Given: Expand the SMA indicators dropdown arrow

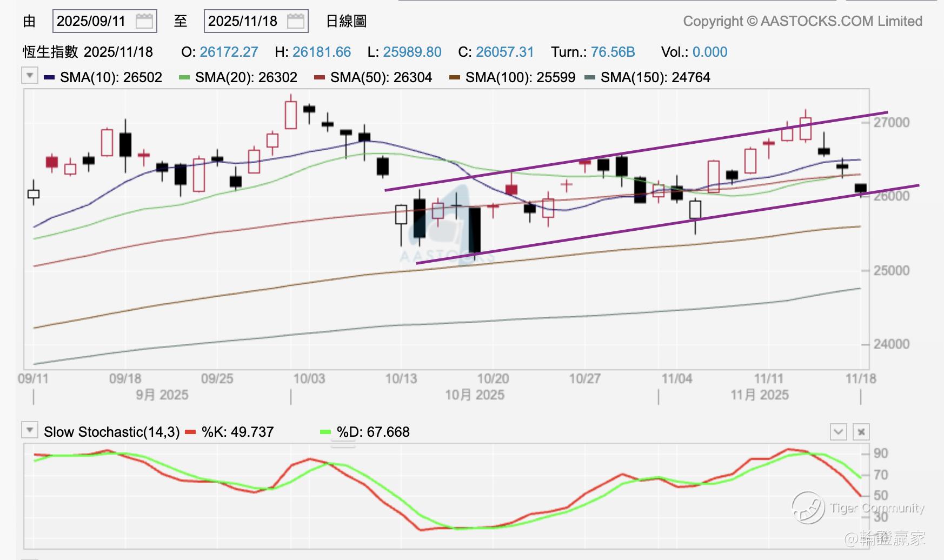Looking at the screenshot, I should [30, 75].
